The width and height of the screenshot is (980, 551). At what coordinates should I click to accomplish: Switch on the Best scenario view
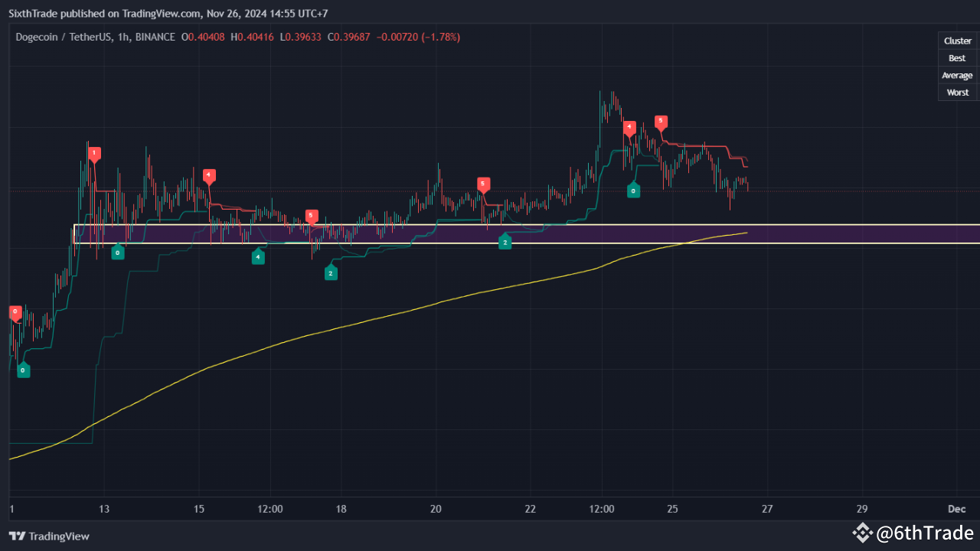click(x=957, y=57)
